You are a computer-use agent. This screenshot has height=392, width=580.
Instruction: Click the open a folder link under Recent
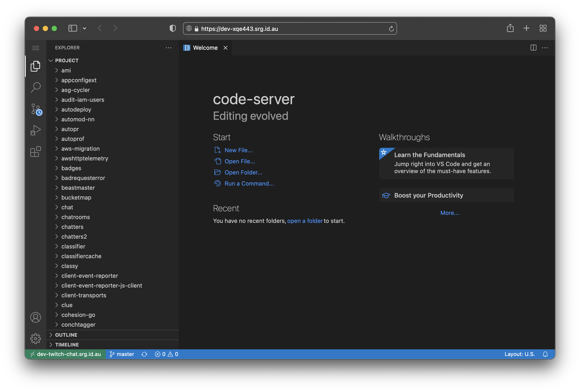pos(305,221)
